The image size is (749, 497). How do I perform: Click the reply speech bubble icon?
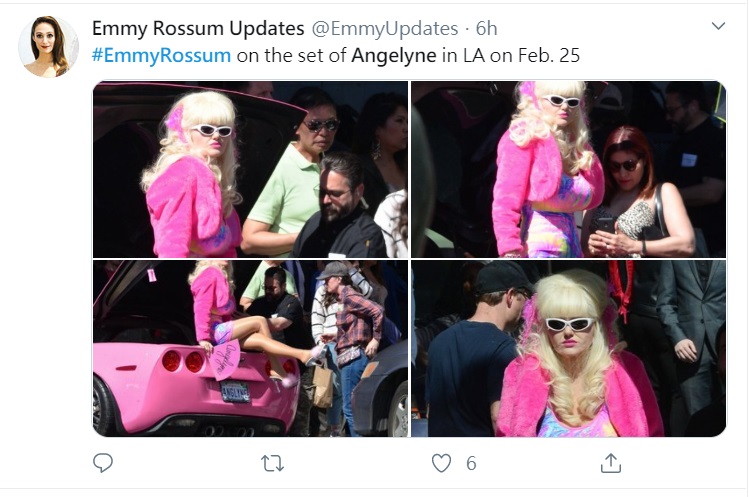tap(103, 463)
